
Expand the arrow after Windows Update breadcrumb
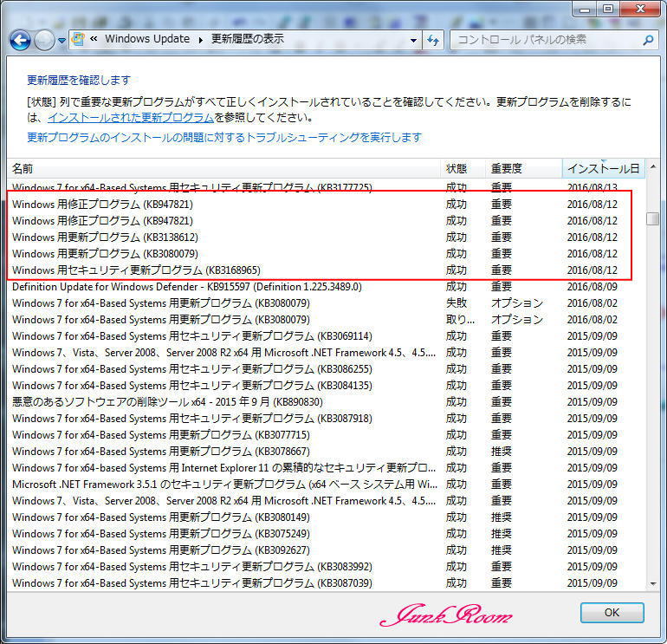(x=200, y=40)
